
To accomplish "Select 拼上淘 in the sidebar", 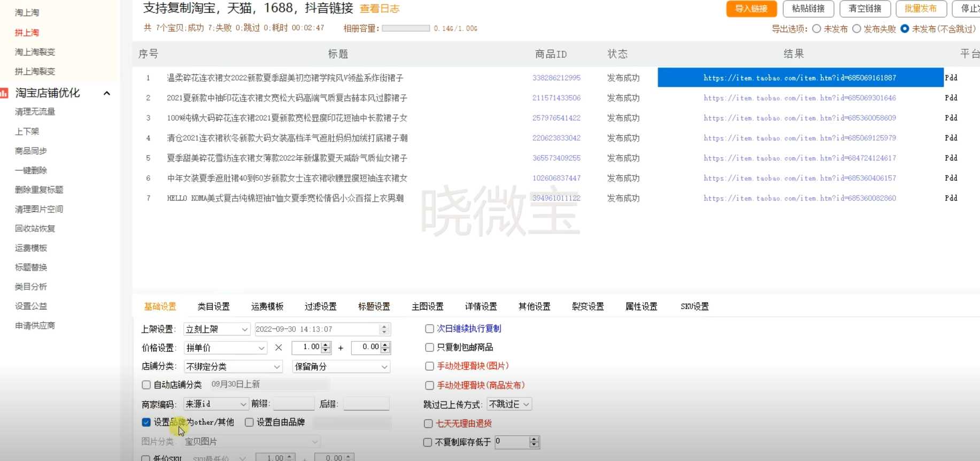I will pyautogui.click(x=27, y=33).
